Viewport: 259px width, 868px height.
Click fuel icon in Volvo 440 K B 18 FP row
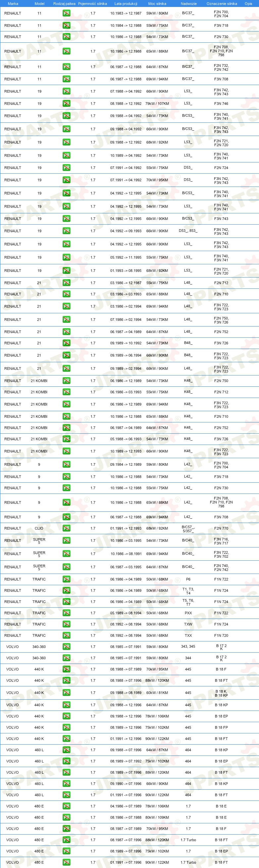point(67,727)
